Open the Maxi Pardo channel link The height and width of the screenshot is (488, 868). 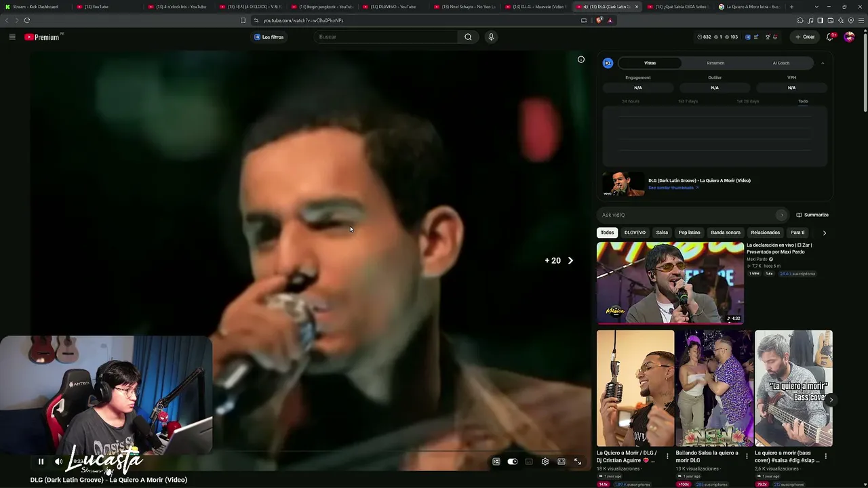pos(757,259)
